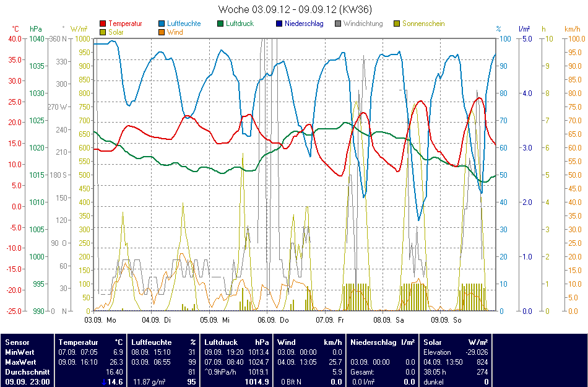Click the green Luftdruck legend swatch
This screenshot has width=588, height=387.
tap(220, 24)
